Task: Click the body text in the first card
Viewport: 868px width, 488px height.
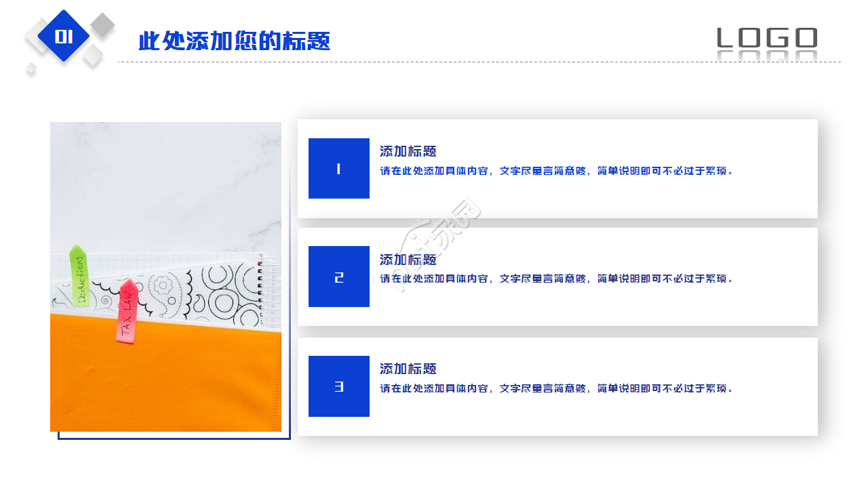Action: click(x=557, y=171)
